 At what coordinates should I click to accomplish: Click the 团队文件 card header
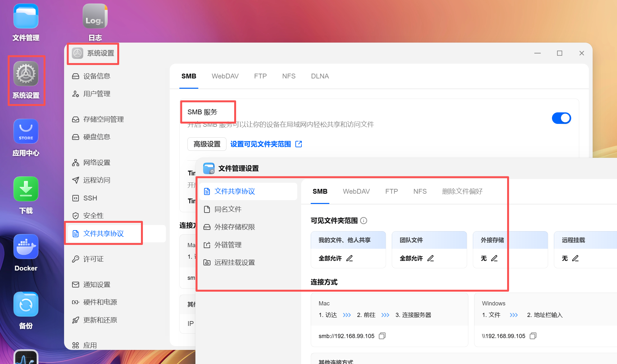coord(429,240)
